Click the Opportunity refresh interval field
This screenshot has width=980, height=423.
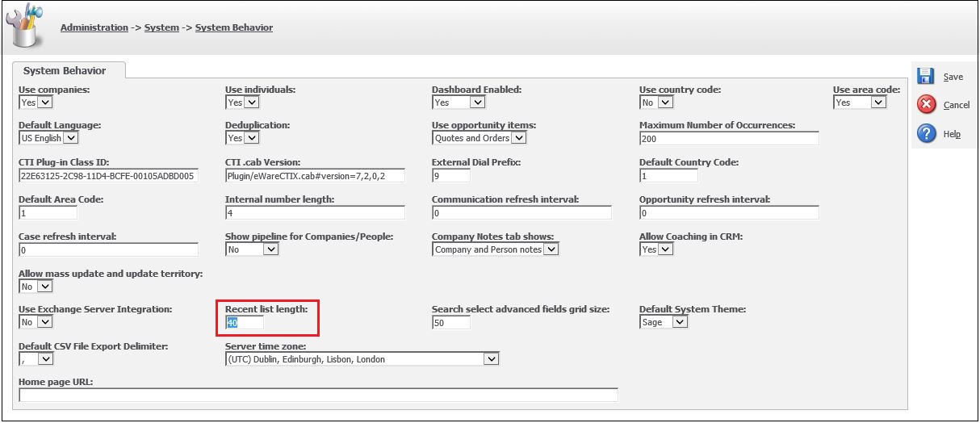coord(729,212)
